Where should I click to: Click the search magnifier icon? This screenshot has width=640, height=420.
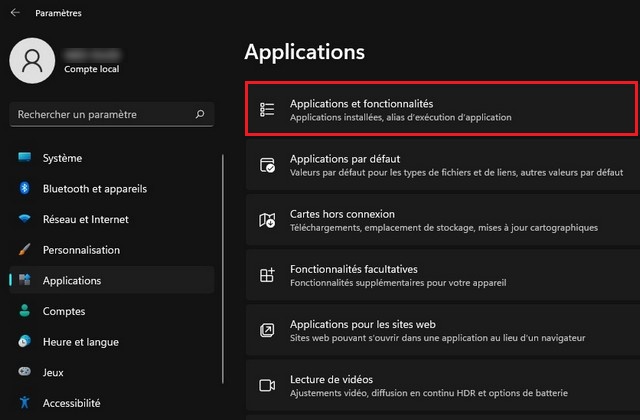tap(200, 114)
